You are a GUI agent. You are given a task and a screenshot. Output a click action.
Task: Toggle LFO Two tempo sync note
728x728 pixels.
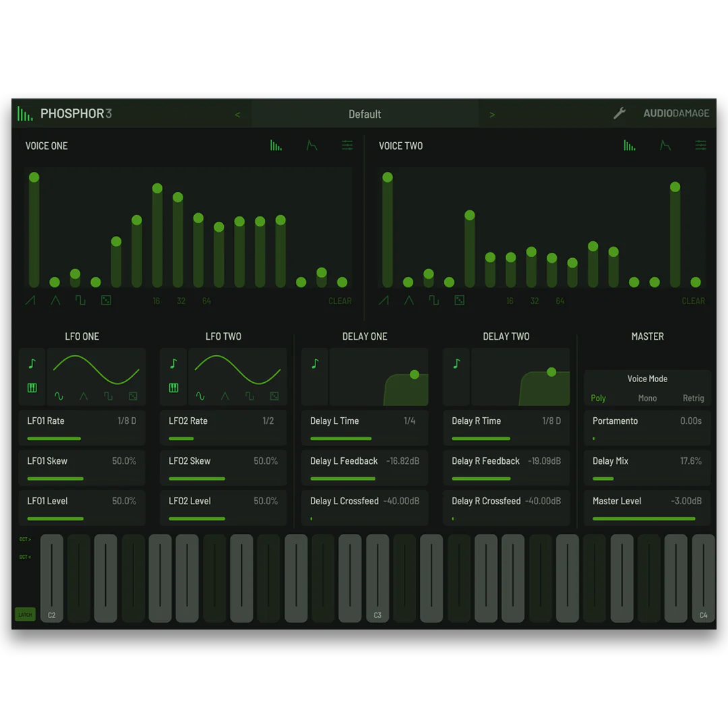click(x=174, y=363)
